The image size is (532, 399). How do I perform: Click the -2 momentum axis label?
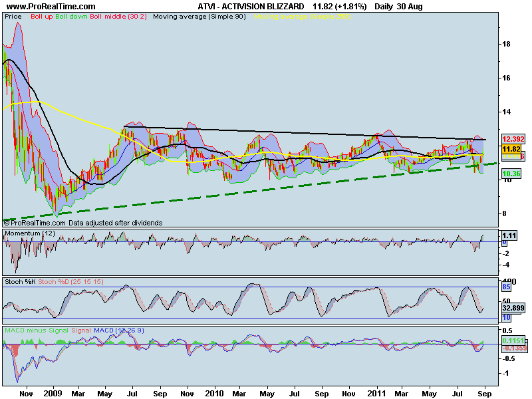coord(505,254)
